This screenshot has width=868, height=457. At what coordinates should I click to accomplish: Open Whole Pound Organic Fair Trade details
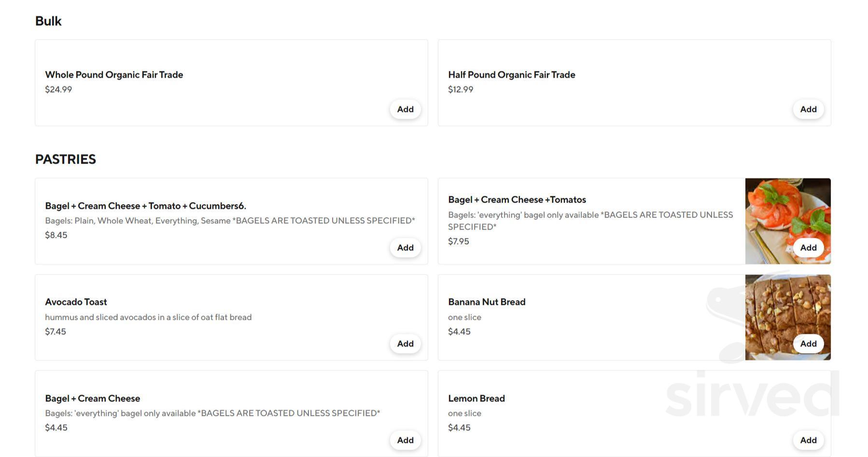pyautogui.click(x=114, y=75)
